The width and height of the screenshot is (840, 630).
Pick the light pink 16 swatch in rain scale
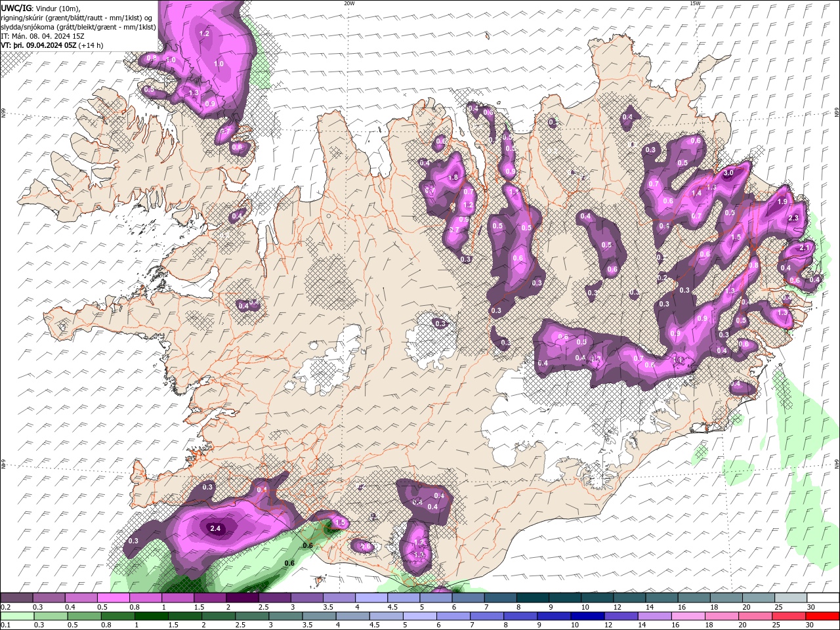pyautogui.click(x=688, y=616)
